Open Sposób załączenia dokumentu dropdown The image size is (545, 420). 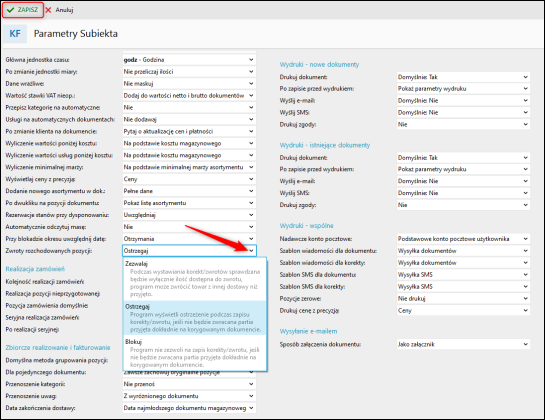coord(463,344)
